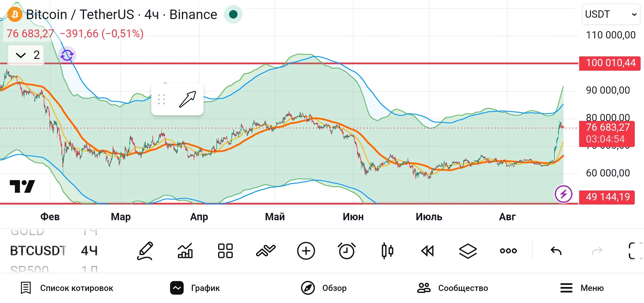
Task: Select the arrow drawing tool on the floating toolbar
Action: 187,99
